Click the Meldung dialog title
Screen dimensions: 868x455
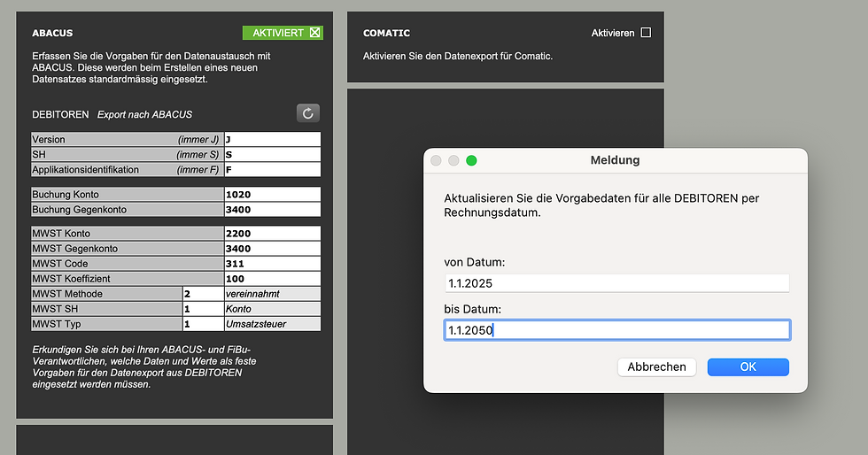click(x=615, y=160)
